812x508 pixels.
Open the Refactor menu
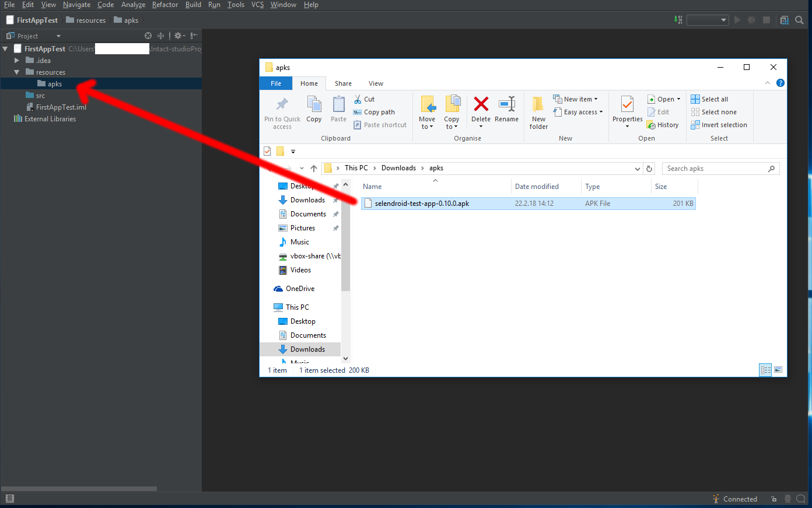(x=165, y=5)
